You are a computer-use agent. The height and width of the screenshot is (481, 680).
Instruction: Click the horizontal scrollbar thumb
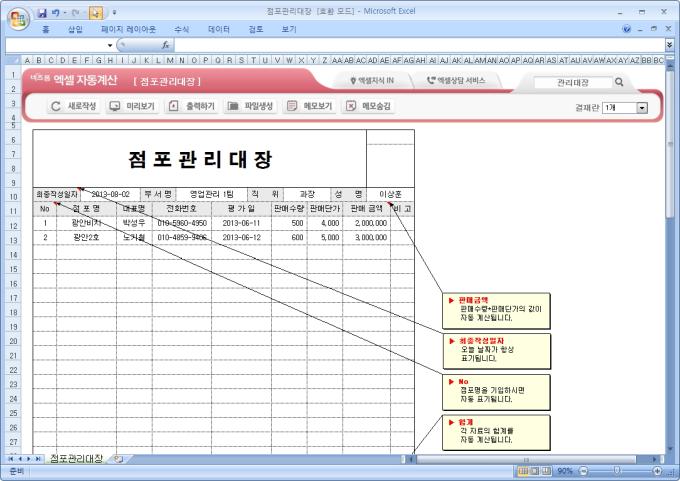tap(526, 459)
